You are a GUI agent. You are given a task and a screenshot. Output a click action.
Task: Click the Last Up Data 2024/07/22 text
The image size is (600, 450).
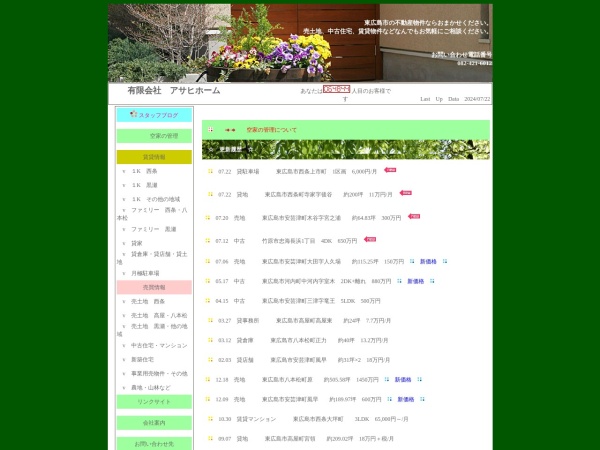tap(455, 99)
